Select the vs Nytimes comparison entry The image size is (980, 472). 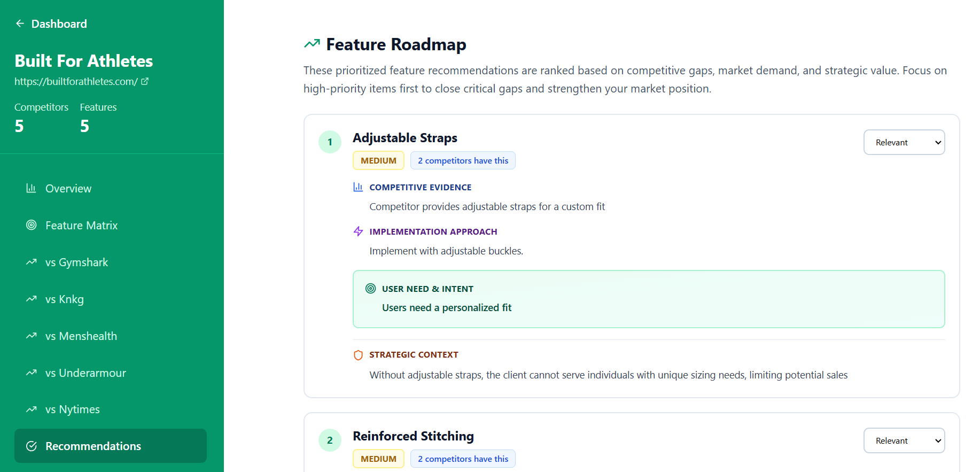(x=72, y=409)
